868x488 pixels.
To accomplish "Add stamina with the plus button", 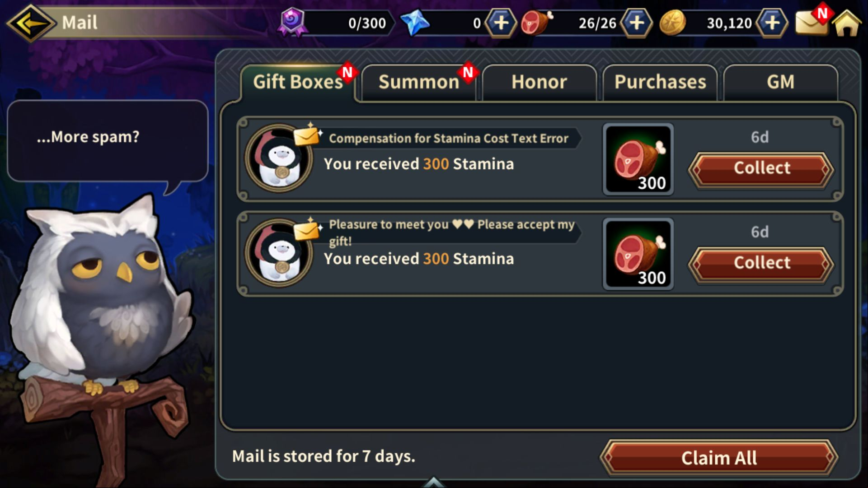I will coord(636,23).
